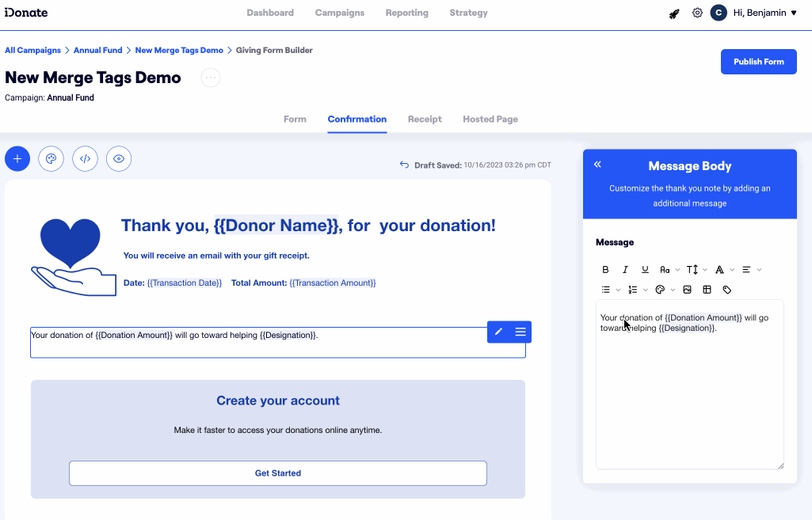Expand the font size Aa dropdown
This screenshot has height=520, width=812.
(x=669, y=270)
